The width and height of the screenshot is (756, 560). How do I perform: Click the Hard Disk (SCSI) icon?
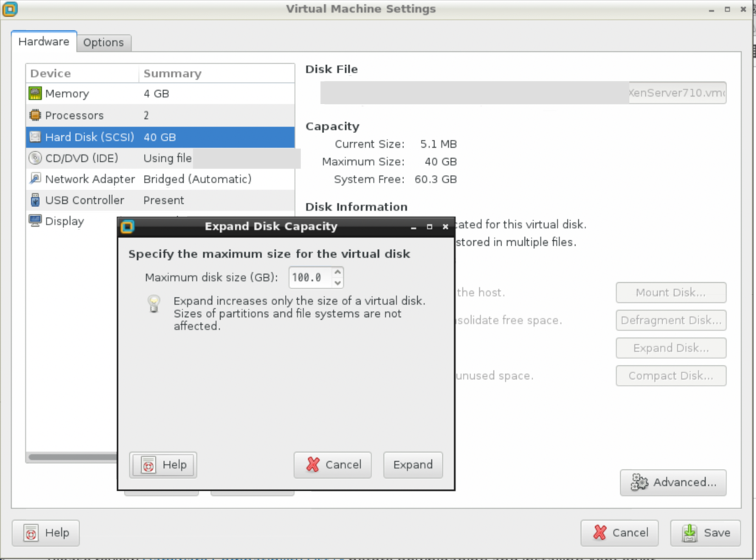pyautogui.click(x=35, y=137)
